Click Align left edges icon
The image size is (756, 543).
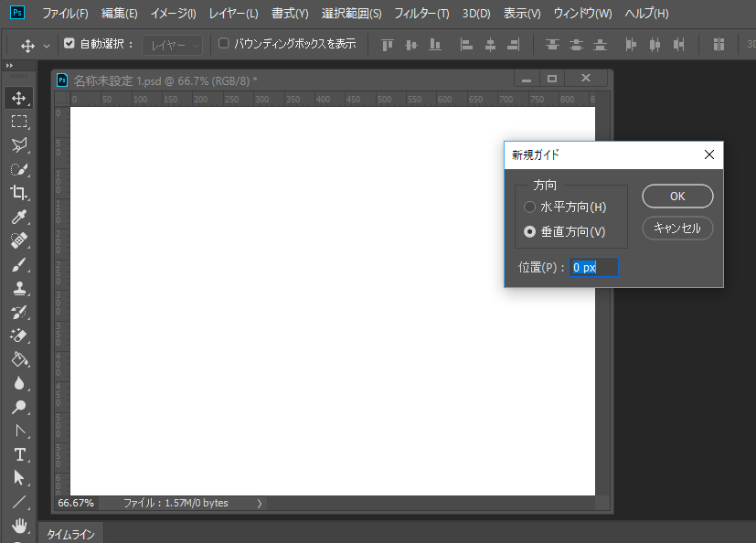tap(466, 45)
